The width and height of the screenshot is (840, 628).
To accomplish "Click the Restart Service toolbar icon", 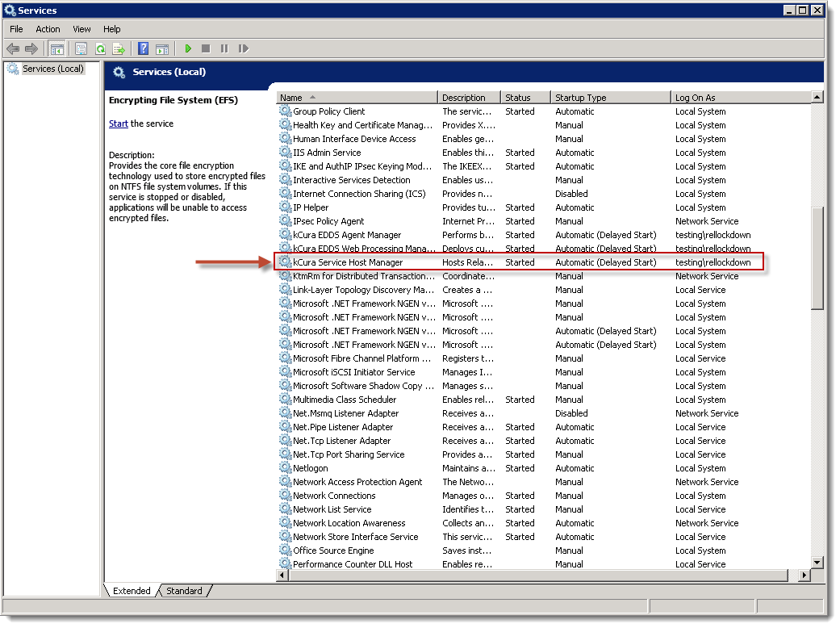I will click(x=243, y=49).
